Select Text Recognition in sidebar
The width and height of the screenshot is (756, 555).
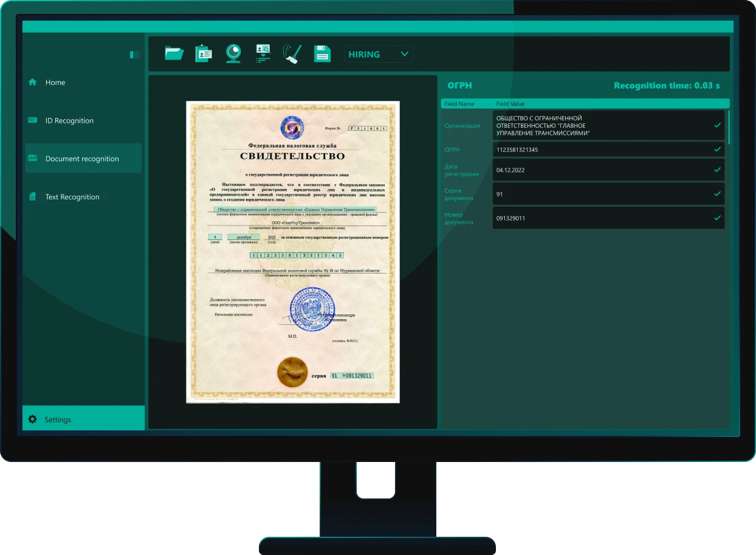click(x=72, y=197)
